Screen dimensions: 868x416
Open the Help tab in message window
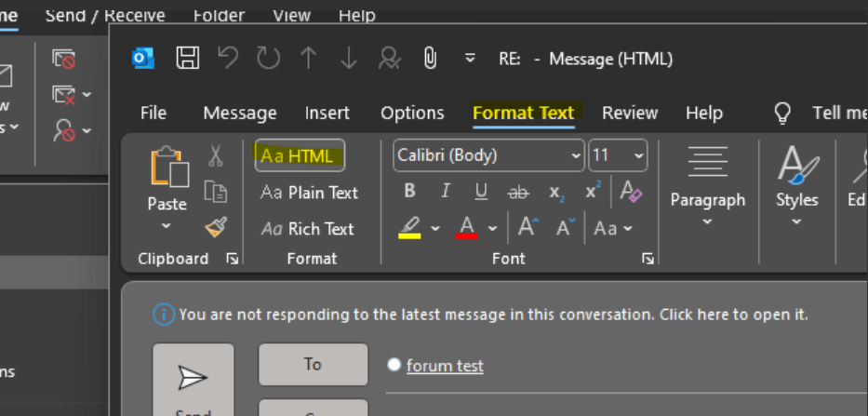(x=704, y=113)
